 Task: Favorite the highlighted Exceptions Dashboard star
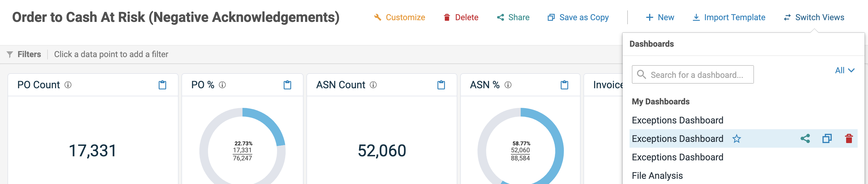pos(736,138)
